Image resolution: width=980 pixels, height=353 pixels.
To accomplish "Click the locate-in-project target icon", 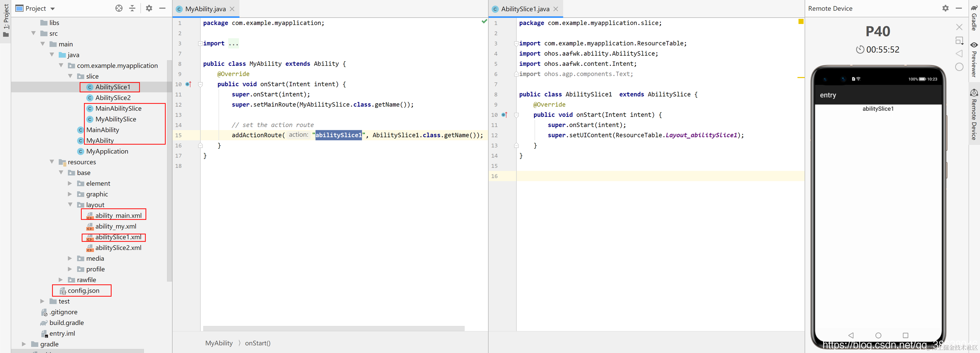I will click(119, 8).
